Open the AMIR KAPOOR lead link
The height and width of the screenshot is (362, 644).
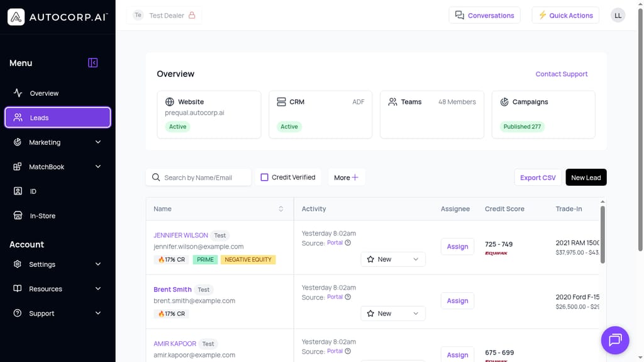pos(175,344)
